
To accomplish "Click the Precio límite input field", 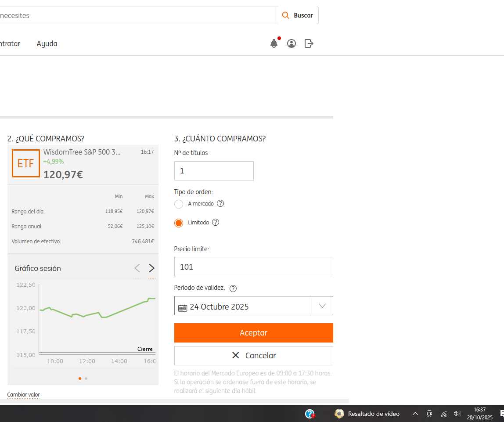I will (x=253, y=267).
